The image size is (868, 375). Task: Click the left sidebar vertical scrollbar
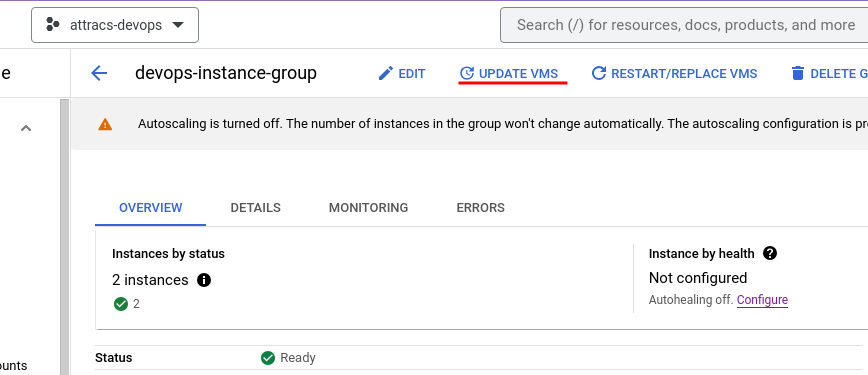pyautogui.click(x=64, y=237)
